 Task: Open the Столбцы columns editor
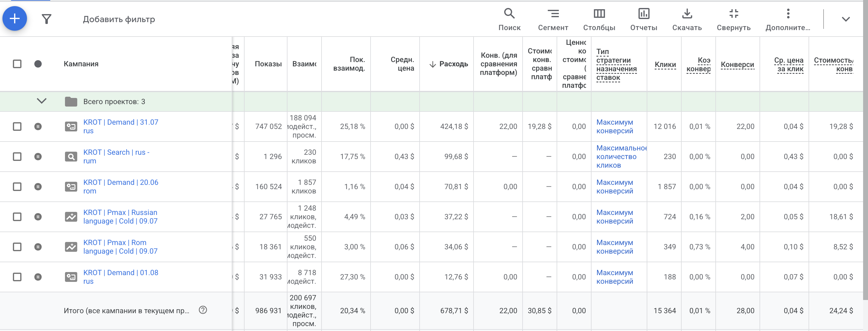pos(599,19)
